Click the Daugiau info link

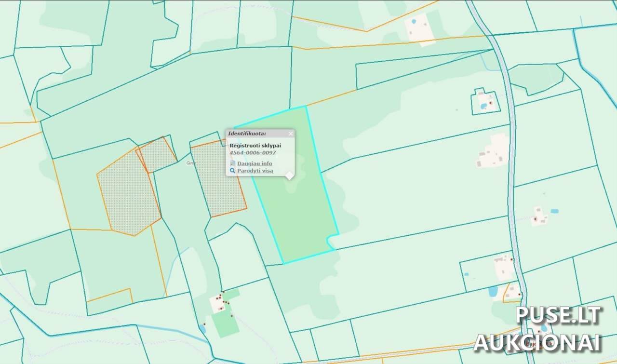[255, 163]
